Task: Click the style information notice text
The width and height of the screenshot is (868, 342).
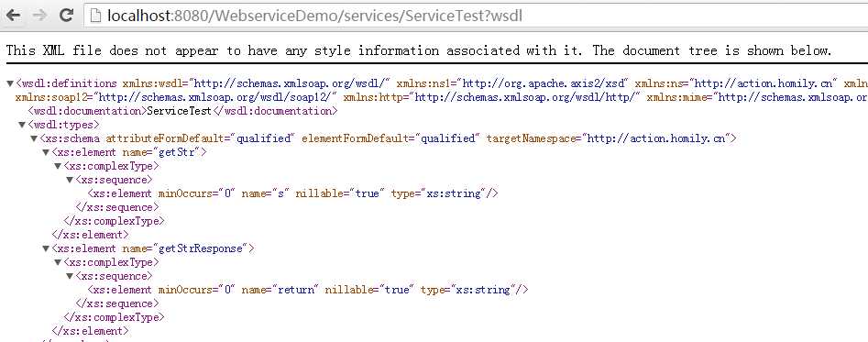Action: tap(419, 51)
